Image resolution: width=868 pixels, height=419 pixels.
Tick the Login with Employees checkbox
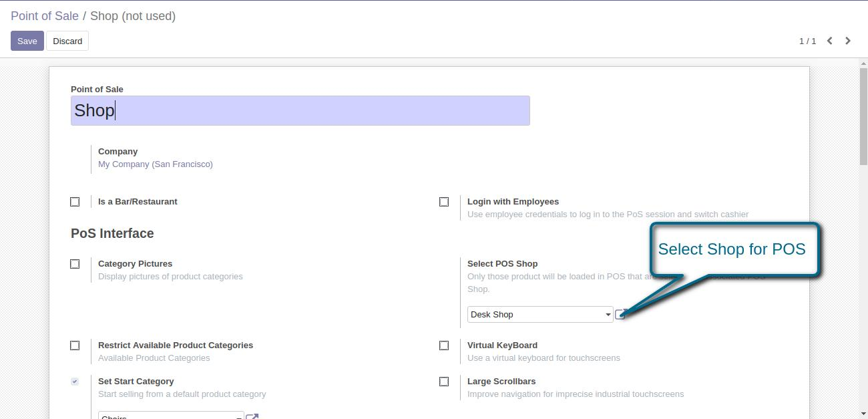tap(444, 202)
